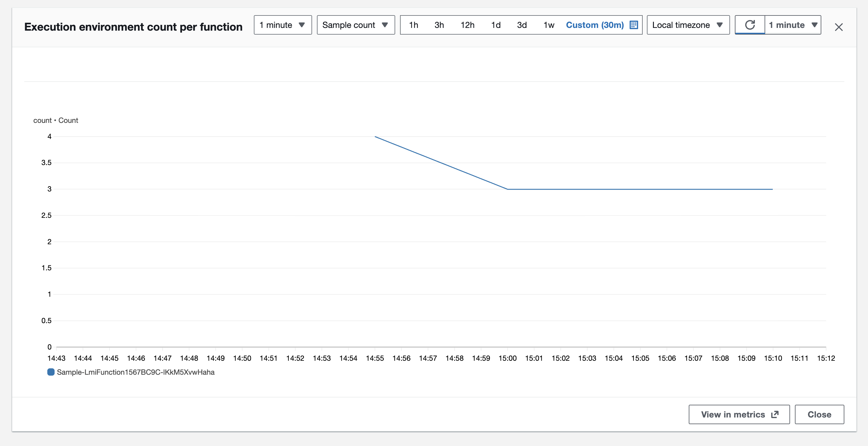Expand the auto-refresh interval 1 minute dropdown

(793, 25)
